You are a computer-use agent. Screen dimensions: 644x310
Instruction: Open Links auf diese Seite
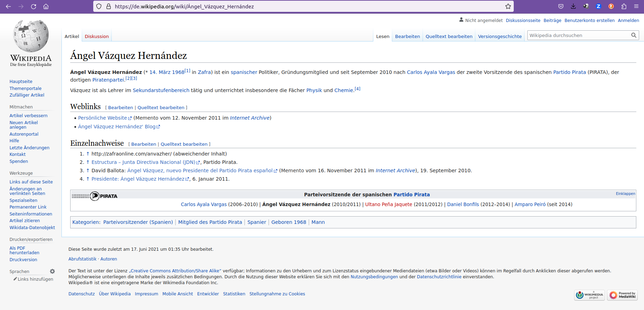click(x=31, y=182)
